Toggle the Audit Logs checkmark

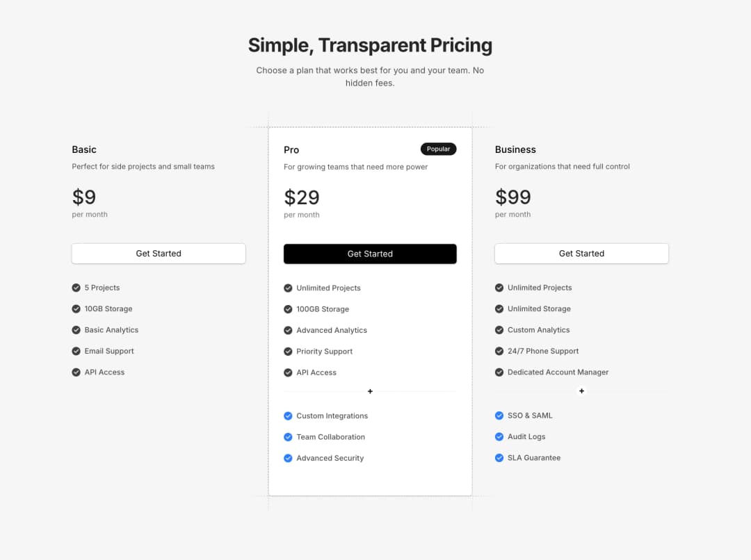pos(499,436)
